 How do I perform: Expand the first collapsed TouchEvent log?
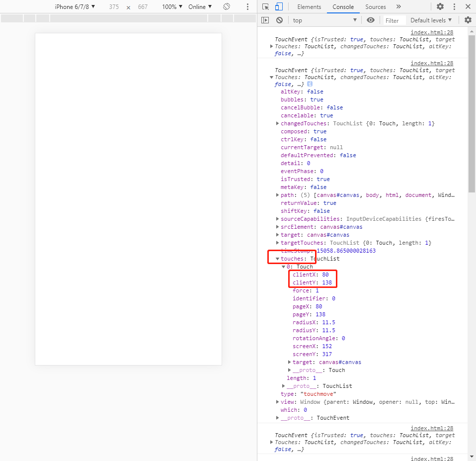click(272, 46)
